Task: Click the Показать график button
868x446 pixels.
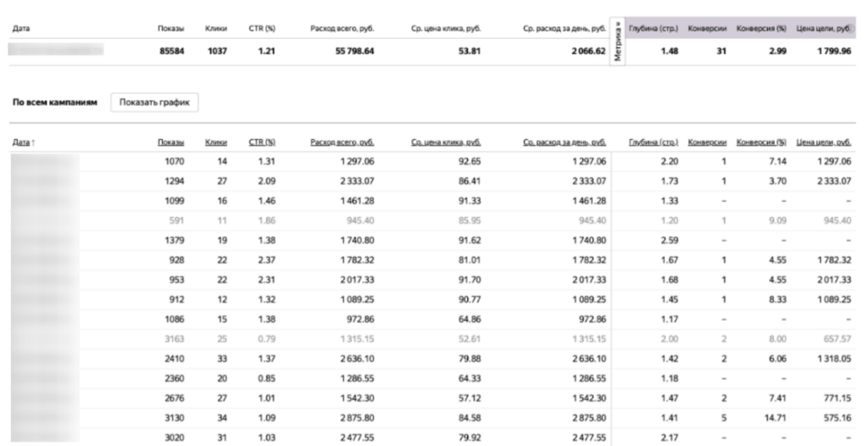Action: [x=153, y=103]
